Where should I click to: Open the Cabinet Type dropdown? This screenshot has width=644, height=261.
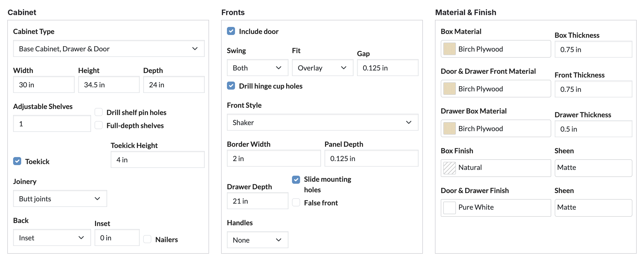(x=109, y=49)
